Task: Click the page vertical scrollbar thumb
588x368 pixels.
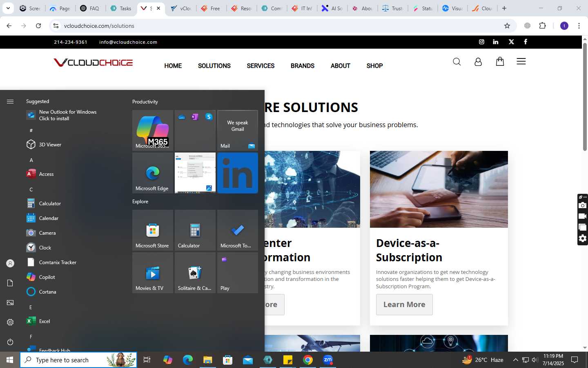Action: 585,96
